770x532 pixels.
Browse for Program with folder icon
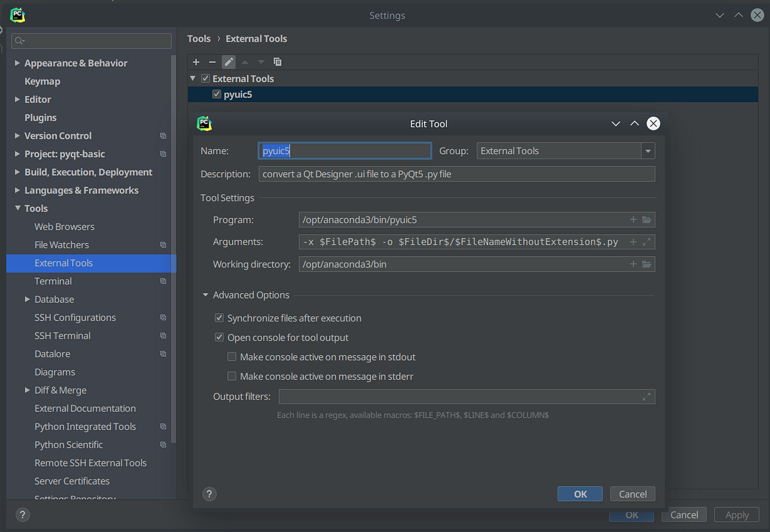tap(647, 219)
